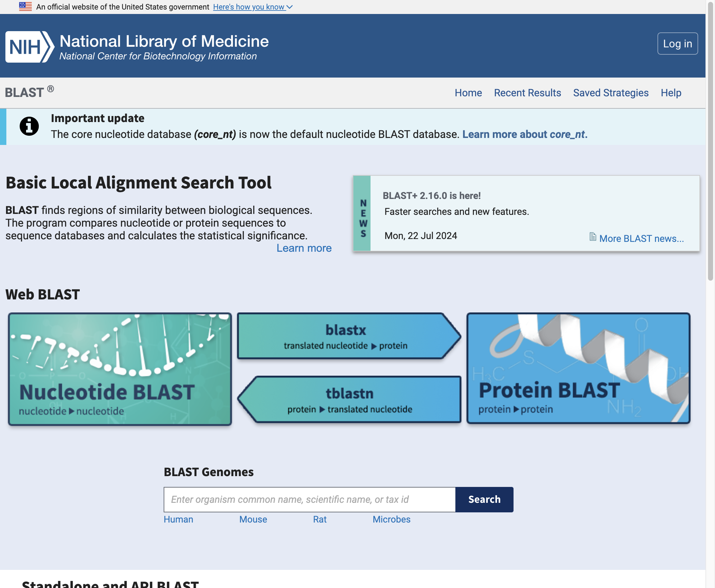This screenshot has height=588, width=715.
Task: Expand "Here's how you know" dropdown
Action: 253,7
